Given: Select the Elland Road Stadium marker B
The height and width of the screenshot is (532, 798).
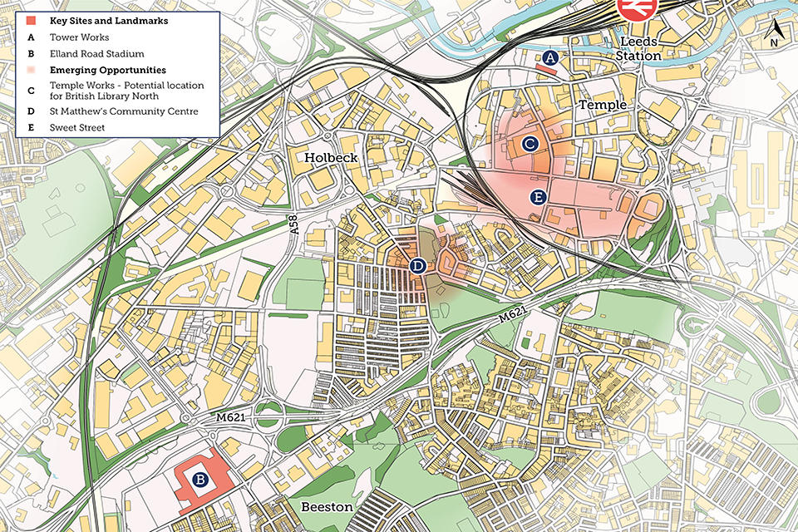Looking at the screenshot, I should coord(199,479).
